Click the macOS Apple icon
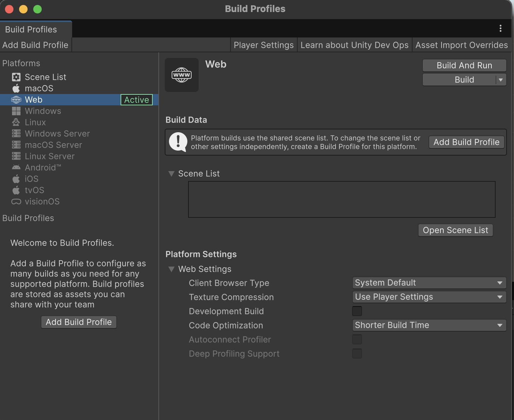Image resolution: width=514 pixels, height=420 pixels. coord(16,88)
